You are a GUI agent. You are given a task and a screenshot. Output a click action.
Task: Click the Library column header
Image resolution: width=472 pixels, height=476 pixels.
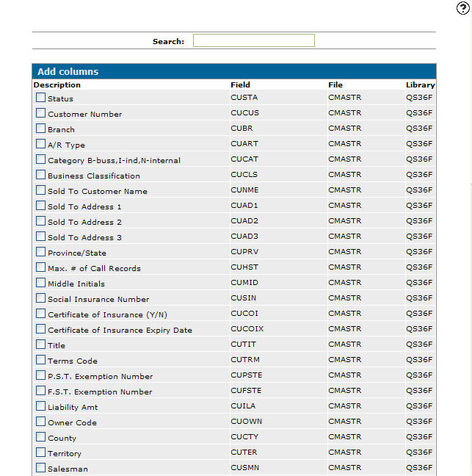(x=421, y=84)
